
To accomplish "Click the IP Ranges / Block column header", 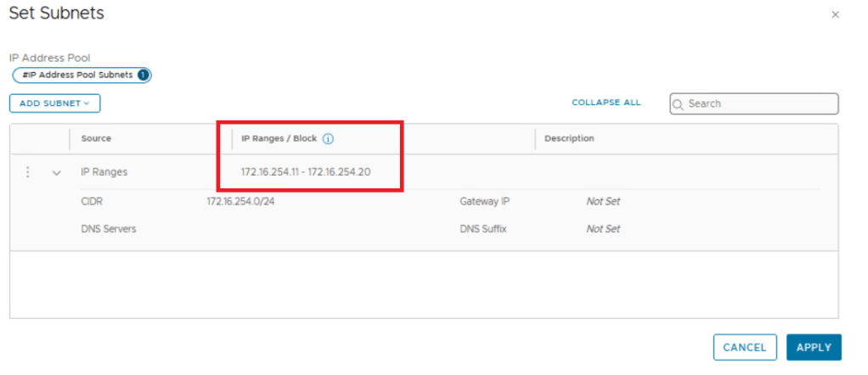I will click(278, 138).
